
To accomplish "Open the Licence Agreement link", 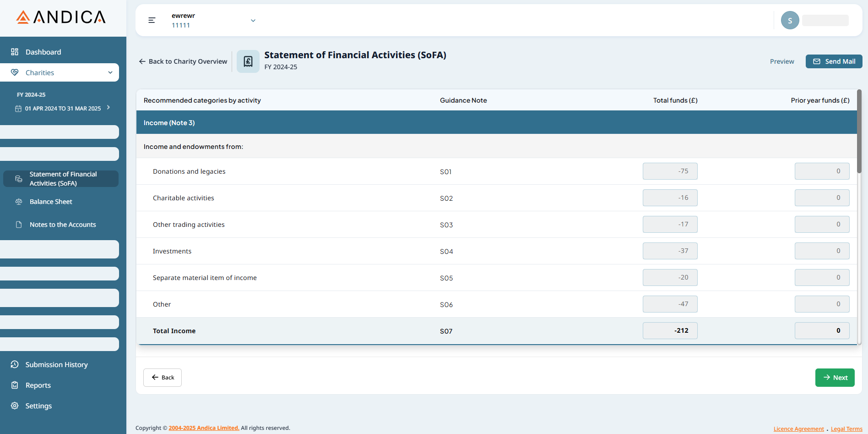I will (798, 429).
